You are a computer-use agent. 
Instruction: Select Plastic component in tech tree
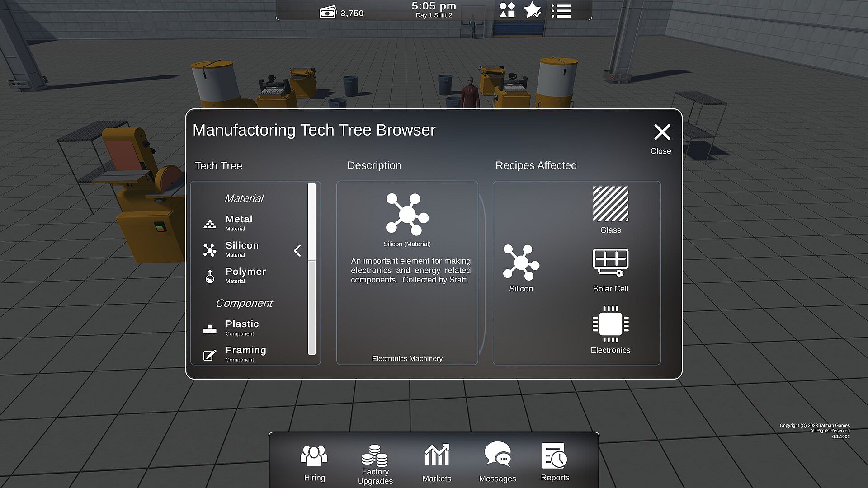[x=241, y=328]
